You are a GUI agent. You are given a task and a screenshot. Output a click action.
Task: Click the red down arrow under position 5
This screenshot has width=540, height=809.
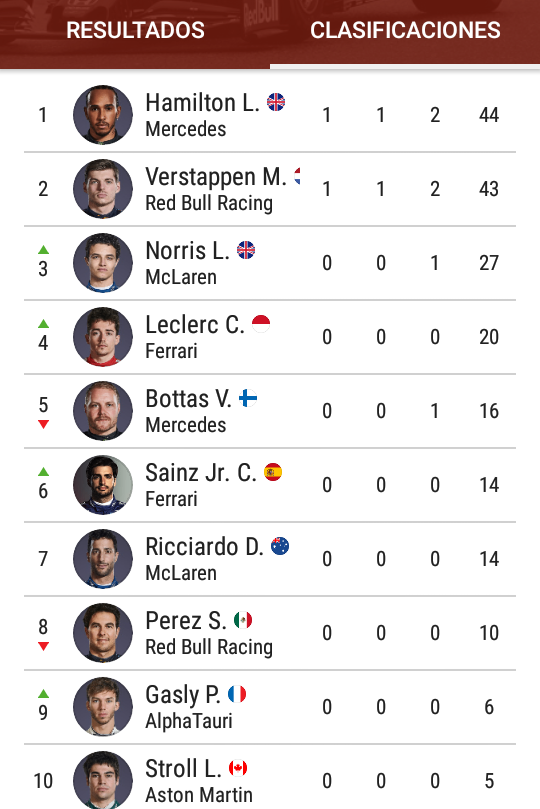click(x=43, y=424)
